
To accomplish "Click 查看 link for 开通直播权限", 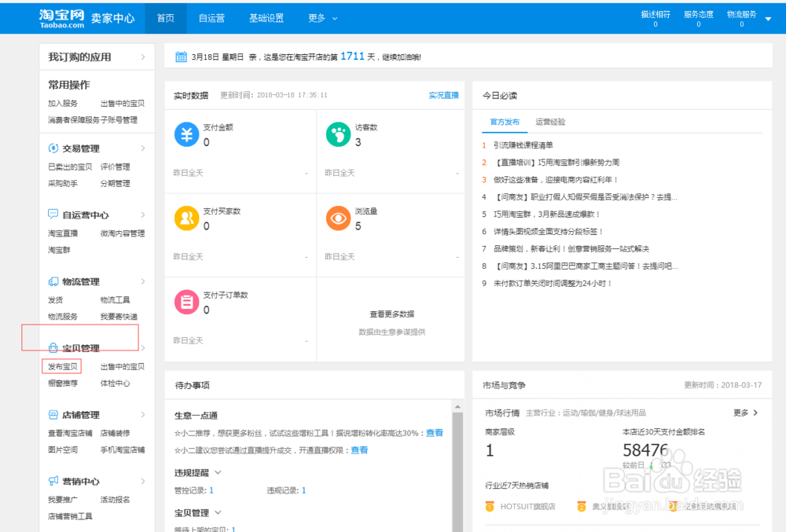I will tap(359, 450).
